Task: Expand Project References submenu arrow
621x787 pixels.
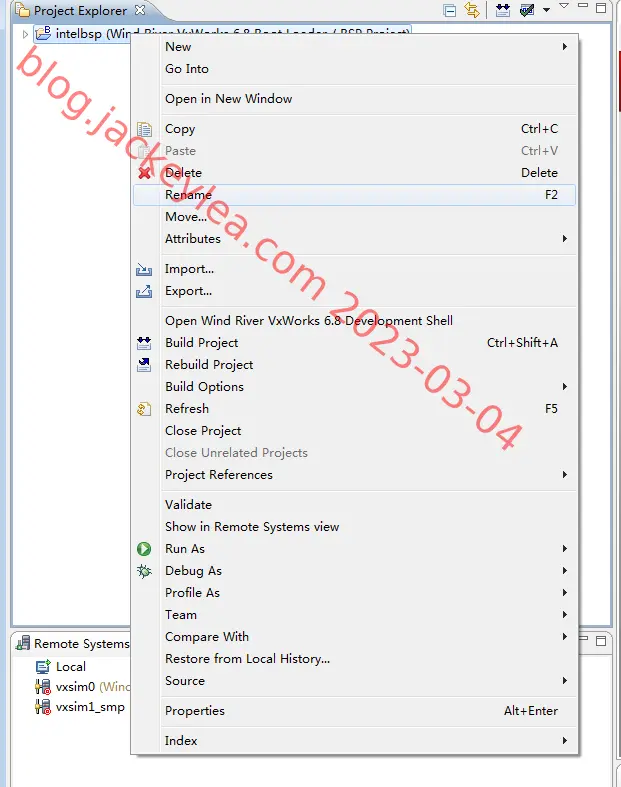Action: click(x=565, y=475)
